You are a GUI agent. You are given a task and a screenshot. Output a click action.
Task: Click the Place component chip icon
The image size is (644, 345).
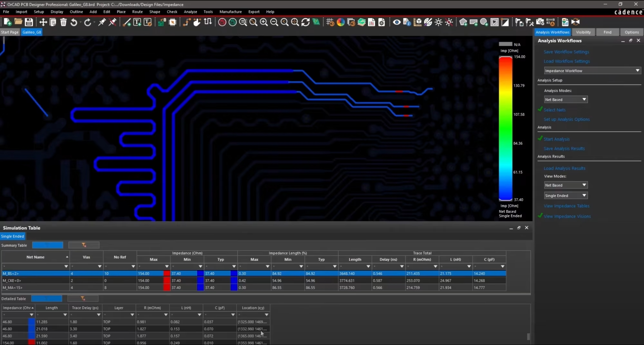point(173,22)
